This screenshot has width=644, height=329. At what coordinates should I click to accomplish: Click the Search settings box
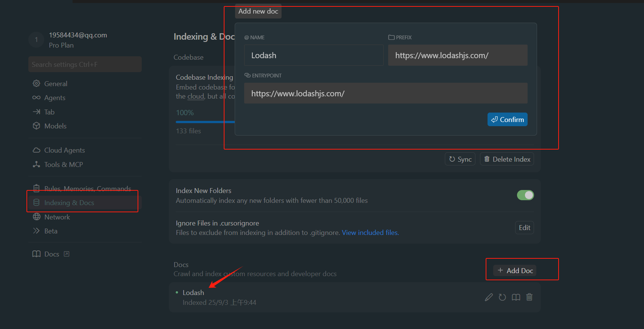[85, 65]
